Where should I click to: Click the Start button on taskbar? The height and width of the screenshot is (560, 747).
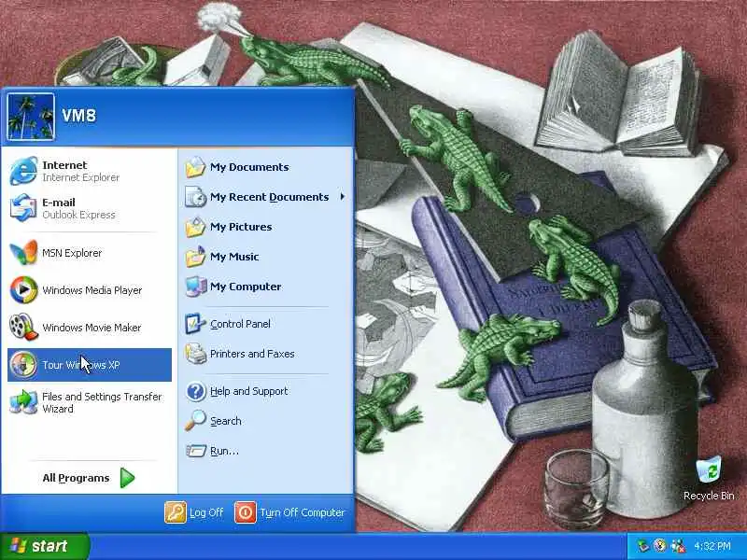45,546
